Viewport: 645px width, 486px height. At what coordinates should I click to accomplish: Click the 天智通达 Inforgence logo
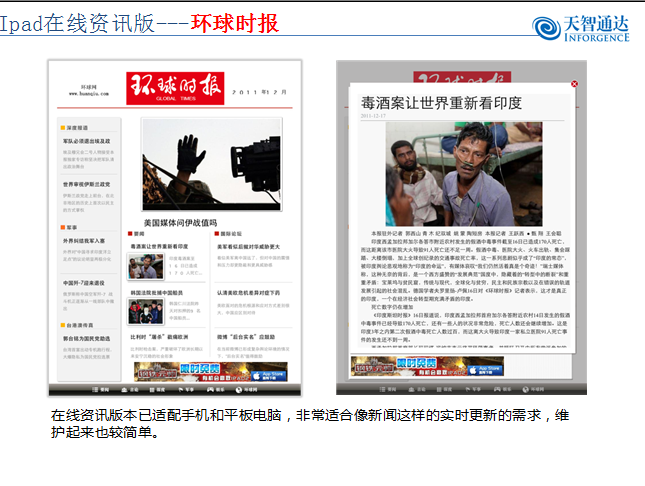(580, 28)
